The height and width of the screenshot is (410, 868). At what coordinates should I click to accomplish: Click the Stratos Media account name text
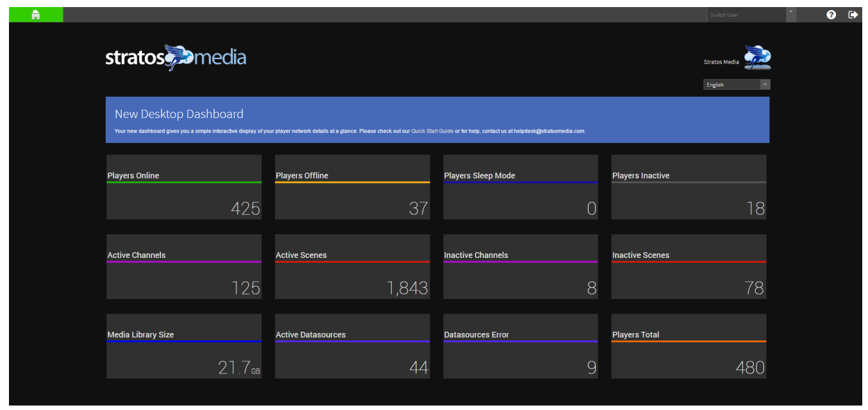[721, 62]
